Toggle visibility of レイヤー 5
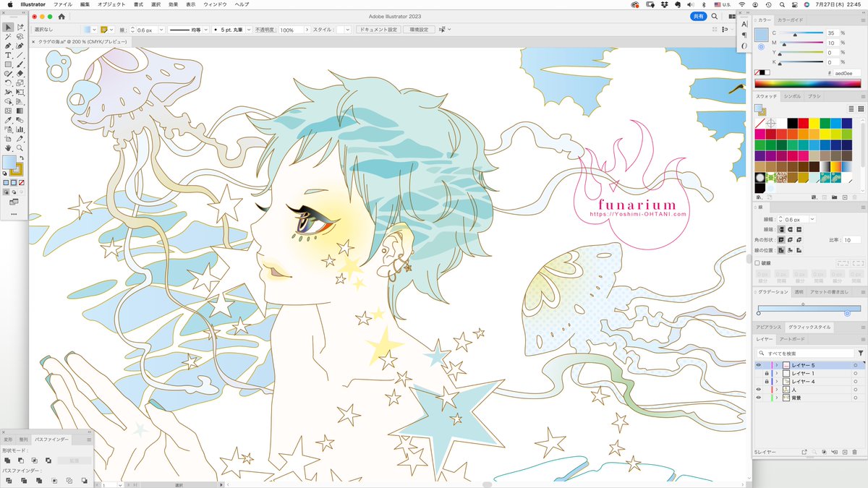Image resolution: width=868 pixels, height=488 pixels. pos(759,365)
